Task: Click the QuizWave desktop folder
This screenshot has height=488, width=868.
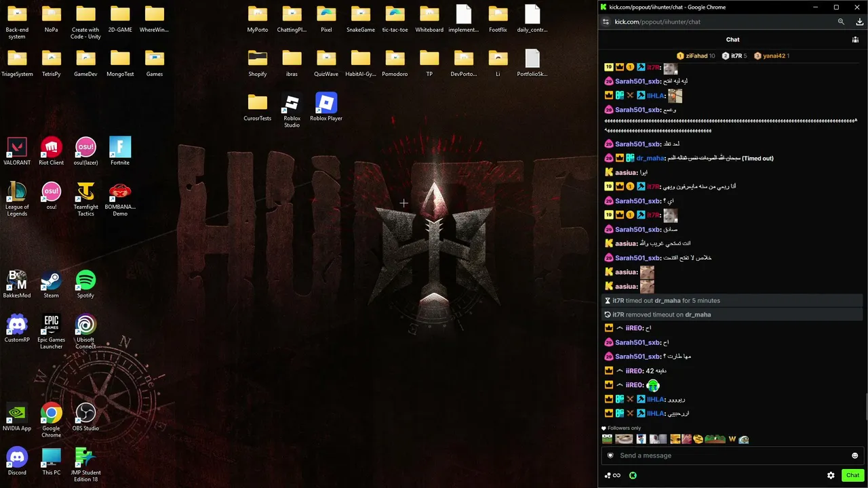Action: pyautogui.click(x=326, y=62)
